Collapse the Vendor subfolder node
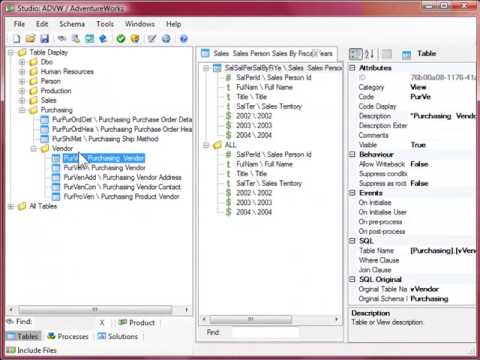480x360 pixels. (34, 149)
